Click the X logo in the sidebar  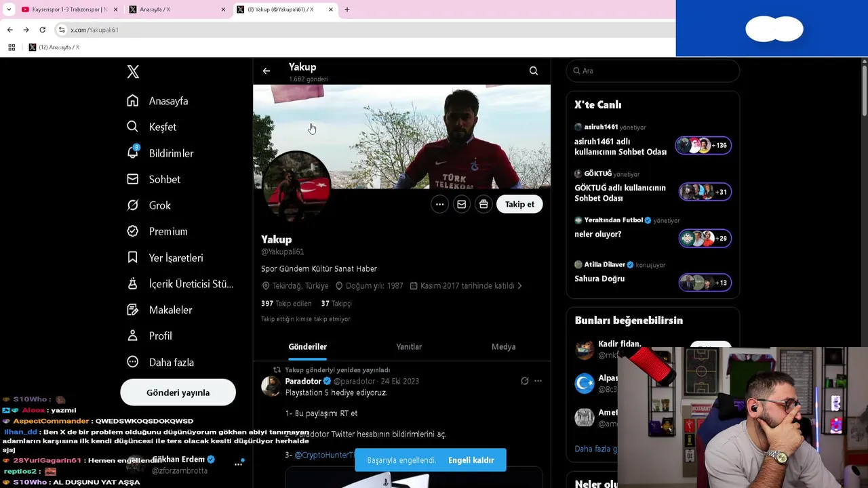pos(133,72)
